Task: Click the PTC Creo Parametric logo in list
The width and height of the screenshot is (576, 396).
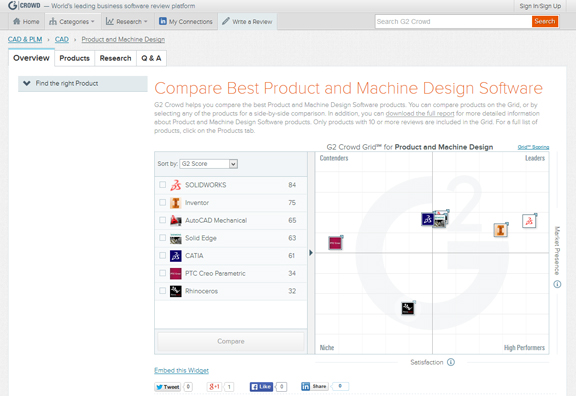Action: (176, 273)
